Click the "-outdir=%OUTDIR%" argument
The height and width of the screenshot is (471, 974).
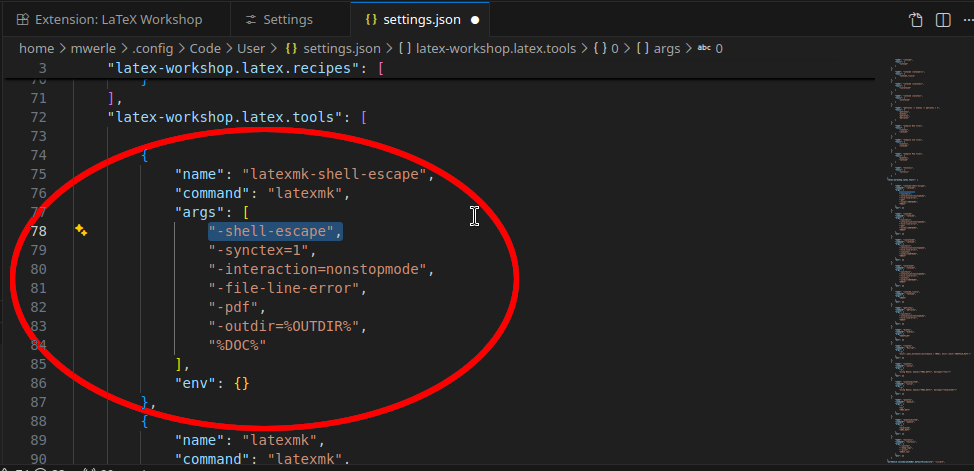click(x=284, y=326)
